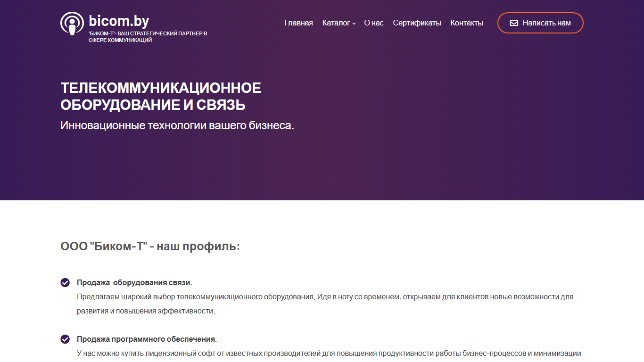Open the Главная menu item
Viewport: 644px width, 362px height.
point(298,23)
